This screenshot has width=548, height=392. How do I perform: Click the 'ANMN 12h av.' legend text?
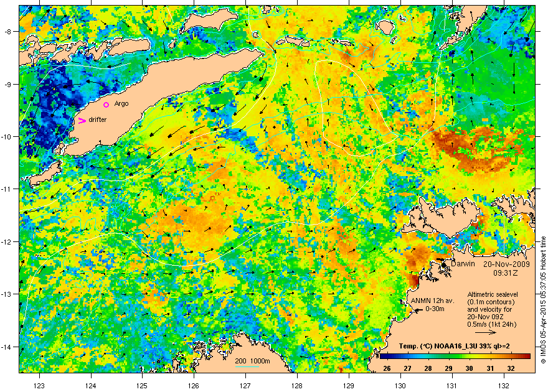(432, 301)
